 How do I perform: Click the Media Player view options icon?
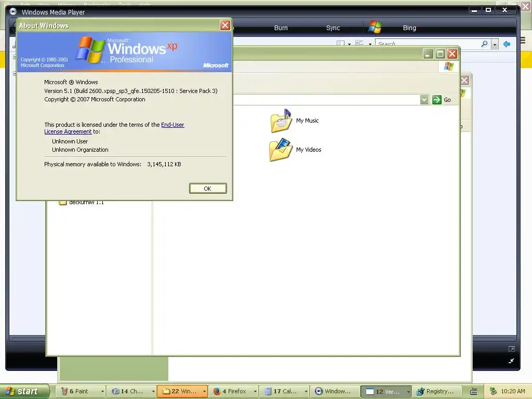[x=360, y=43]
